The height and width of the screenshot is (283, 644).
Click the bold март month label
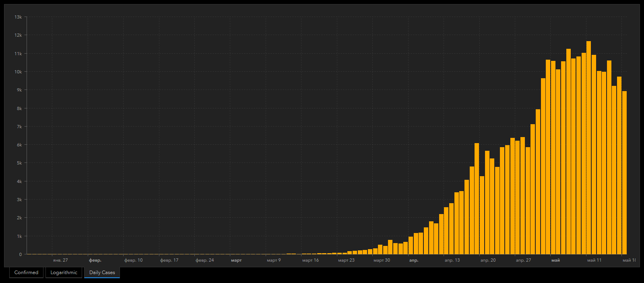pos(236,260)
